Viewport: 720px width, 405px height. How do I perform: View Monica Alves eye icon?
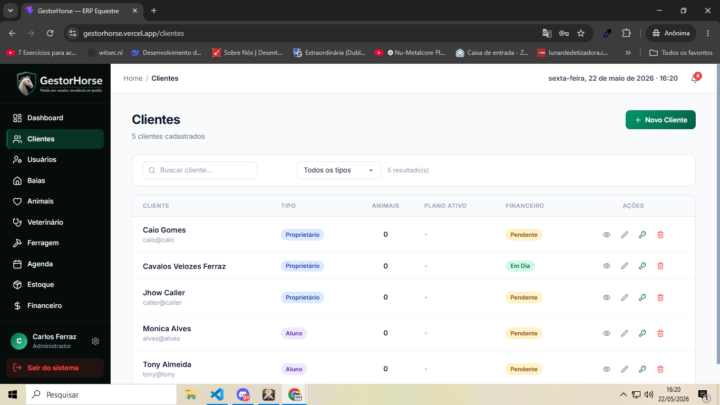point(607,333)
